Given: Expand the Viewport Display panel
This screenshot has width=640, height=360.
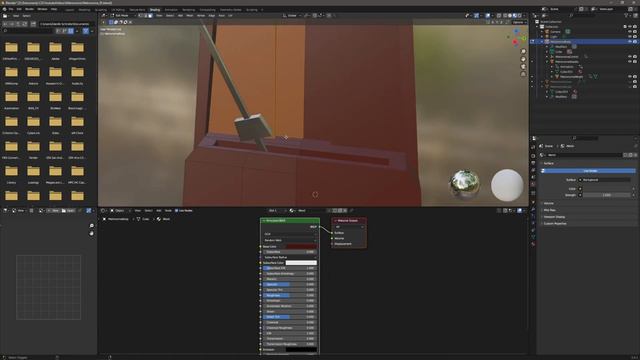Looking at the screenshot, I should point(554,217).
